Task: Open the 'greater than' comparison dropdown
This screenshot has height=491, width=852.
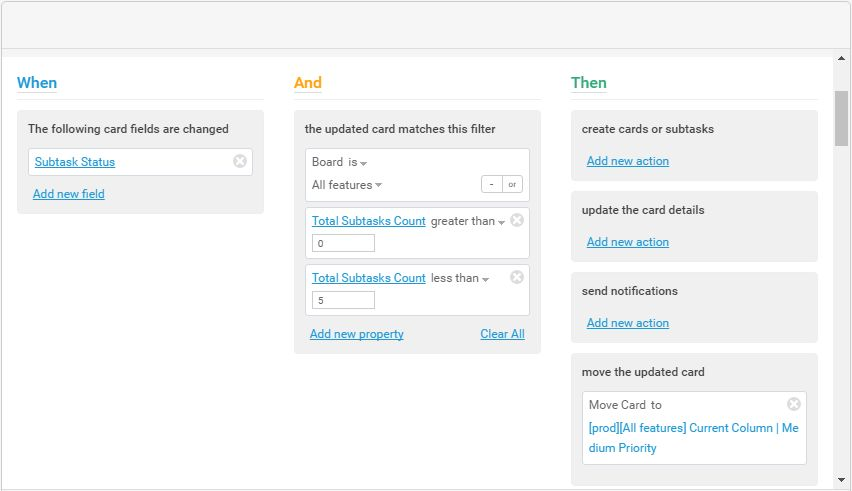Action: click(x=467, y=221)
